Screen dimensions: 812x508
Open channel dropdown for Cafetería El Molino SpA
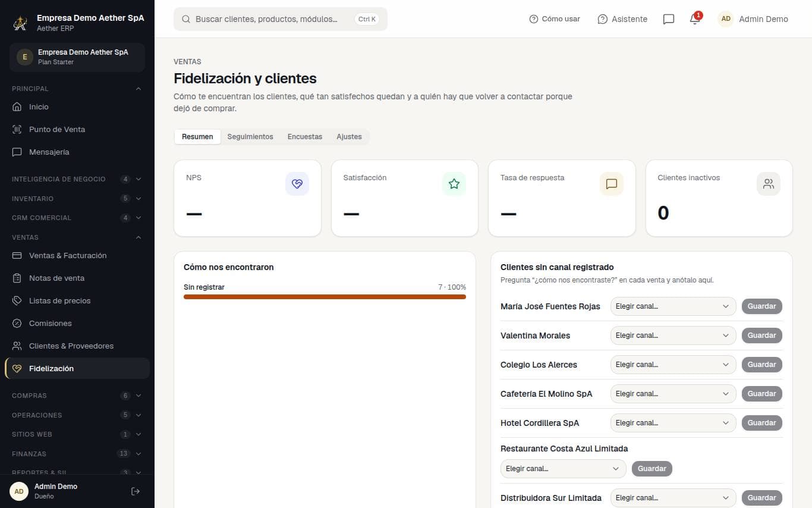[x=673, y=394]
